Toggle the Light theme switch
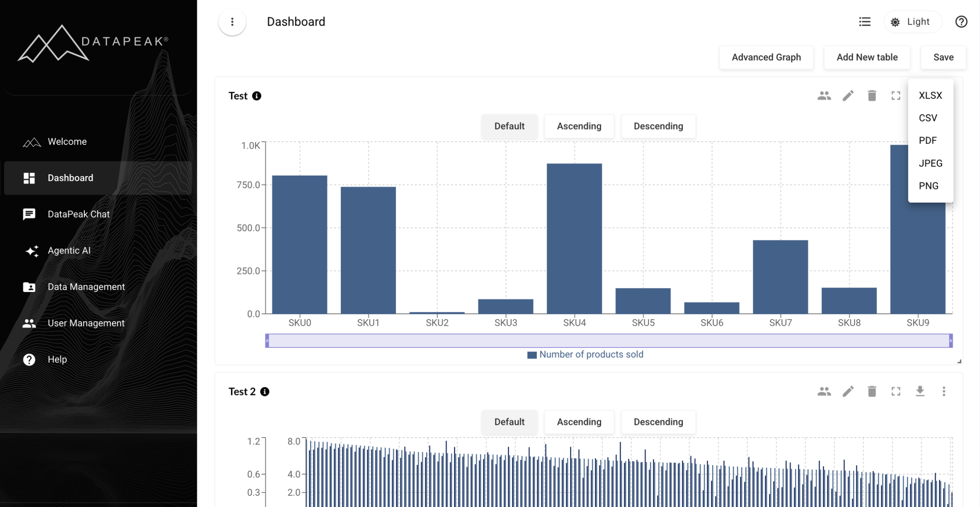The image size is (980, 507). coord(912,22)
